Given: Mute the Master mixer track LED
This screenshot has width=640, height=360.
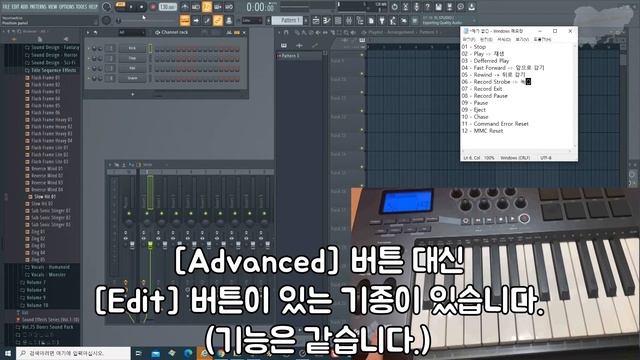Looking at the screenshot, I should coord(129,213).
